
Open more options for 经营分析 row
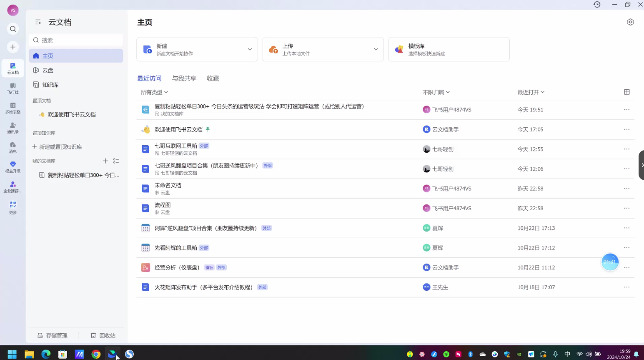tap(626, 267)
